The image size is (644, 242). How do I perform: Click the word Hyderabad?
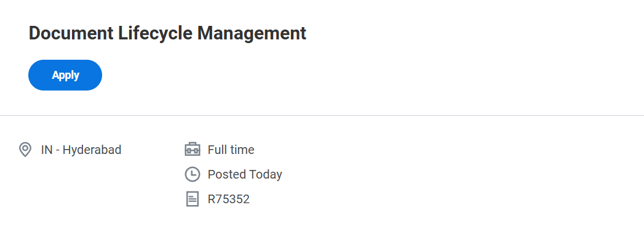[92, 150]
